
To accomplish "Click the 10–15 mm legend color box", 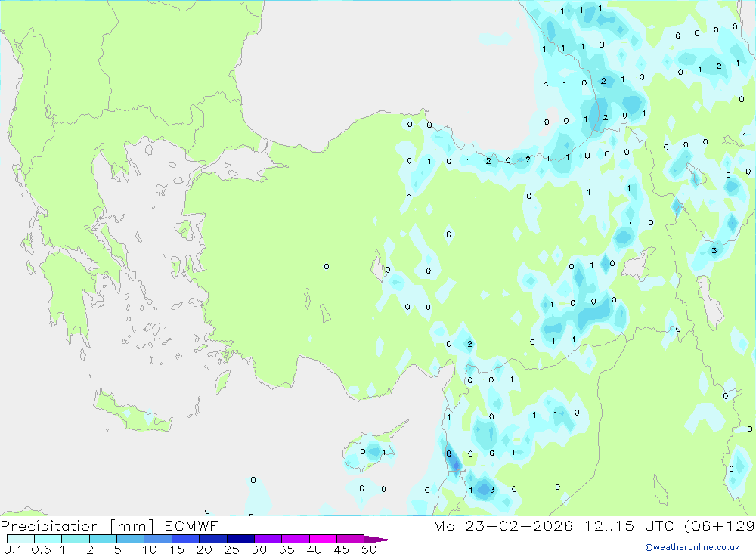I will (158, 539).
